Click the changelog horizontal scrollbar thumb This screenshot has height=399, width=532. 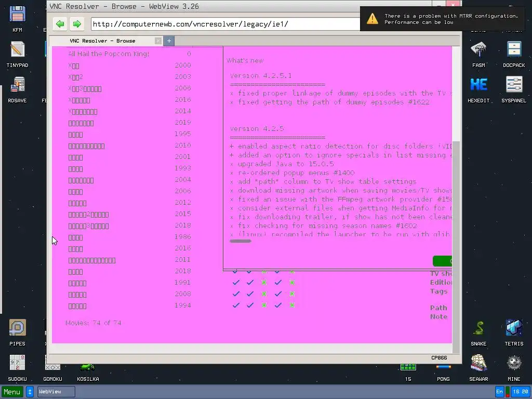pyautogui.click(x=241, y=241)
